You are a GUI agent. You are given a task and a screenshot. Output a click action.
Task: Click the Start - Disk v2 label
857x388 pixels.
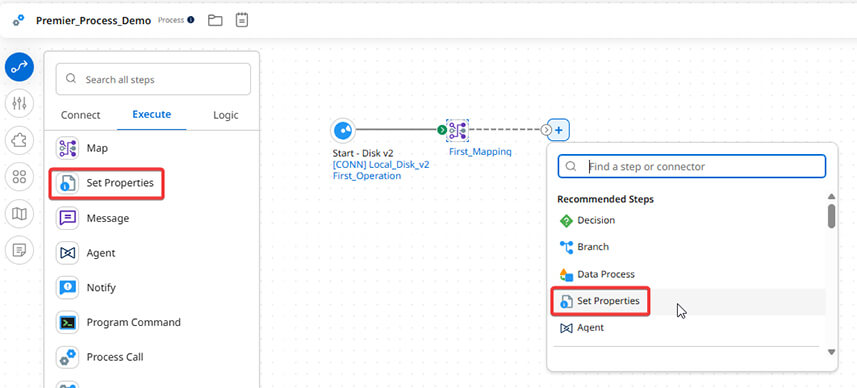tap(363, 154)
